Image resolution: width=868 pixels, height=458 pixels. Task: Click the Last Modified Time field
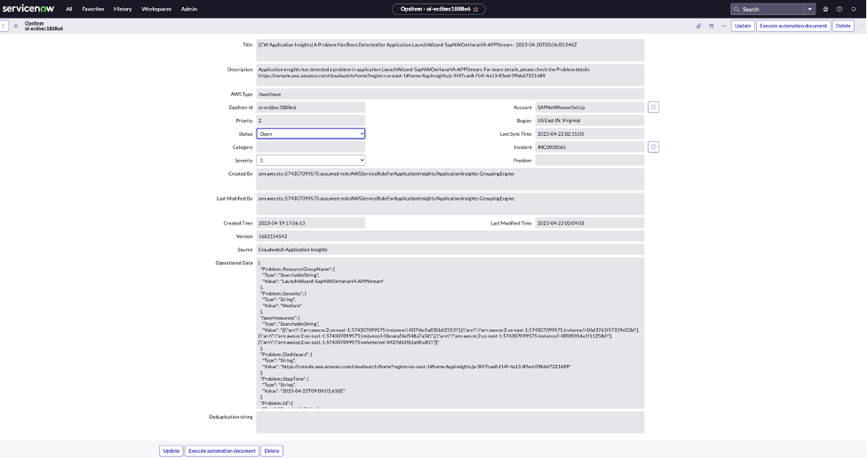pyautogui.click(x=590, y=223)
